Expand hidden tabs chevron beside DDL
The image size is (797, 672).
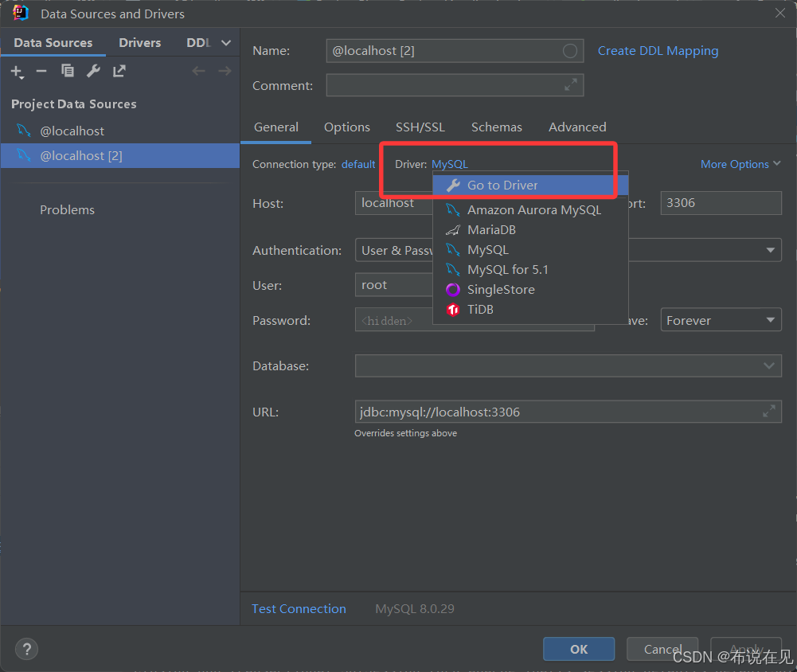click(x=226, y=43)
